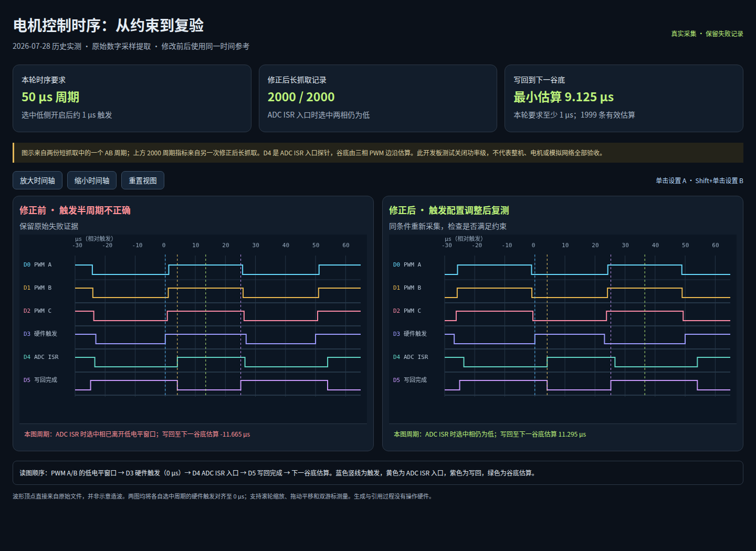Select the 50 μs 周期 value
756x551 pixels.
pos(50,97)
